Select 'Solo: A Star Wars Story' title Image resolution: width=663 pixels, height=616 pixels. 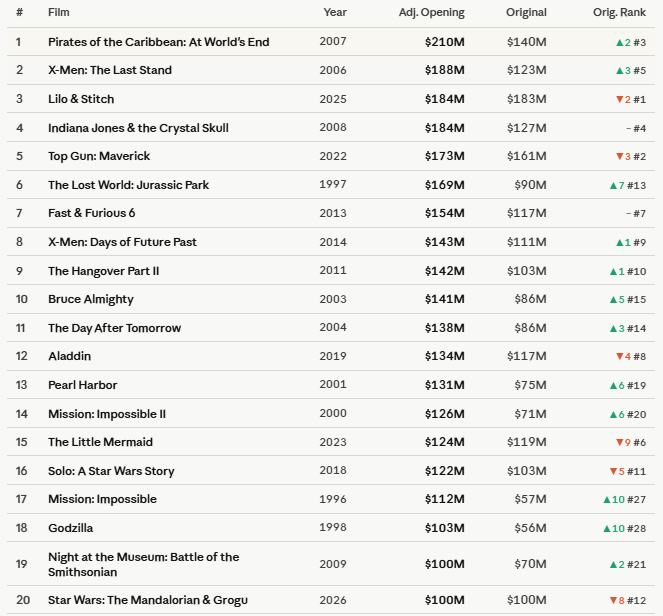[111, 471]
